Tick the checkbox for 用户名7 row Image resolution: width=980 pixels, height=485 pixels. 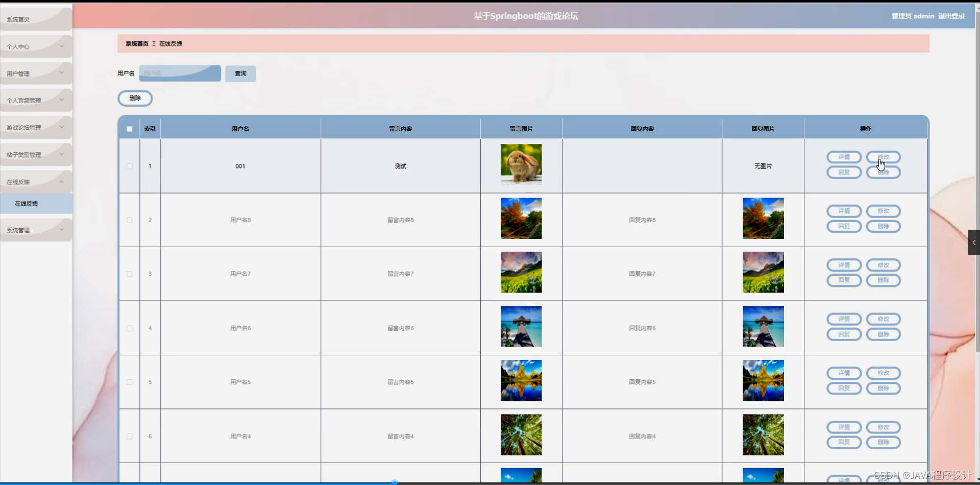[130, 274]
